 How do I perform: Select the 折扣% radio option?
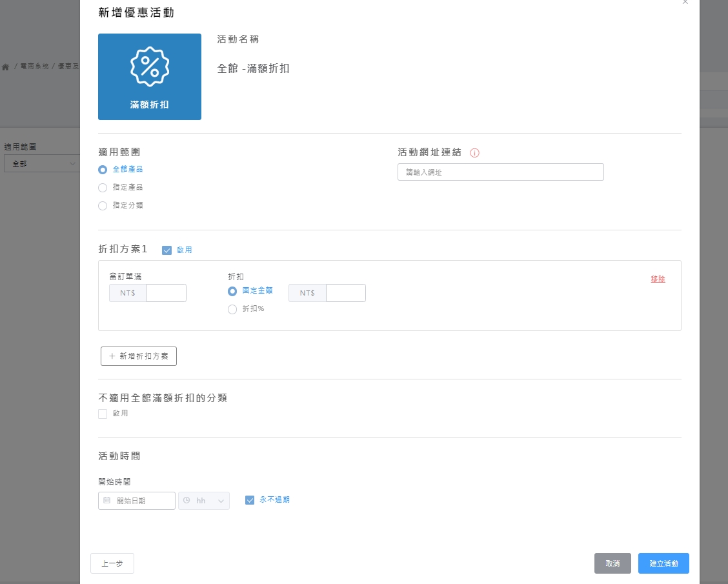pos(232,309)
